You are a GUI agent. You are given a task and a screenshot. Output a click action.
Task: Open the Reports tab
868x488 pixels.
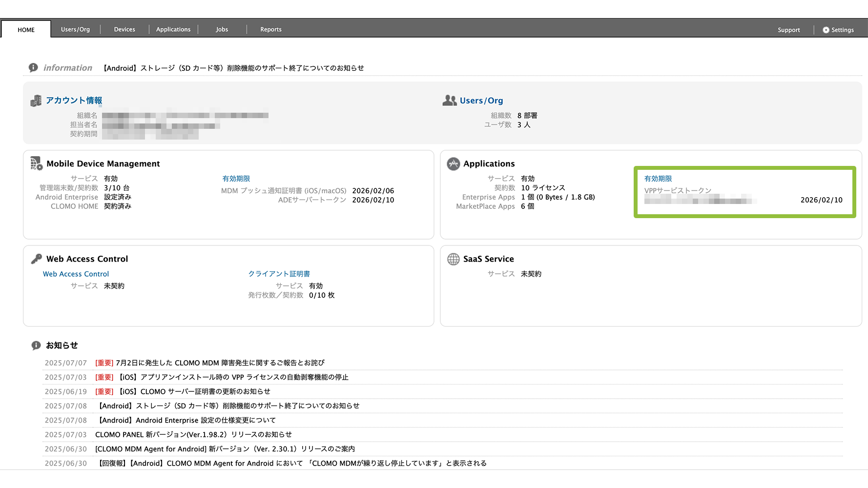tap(271, 29)
